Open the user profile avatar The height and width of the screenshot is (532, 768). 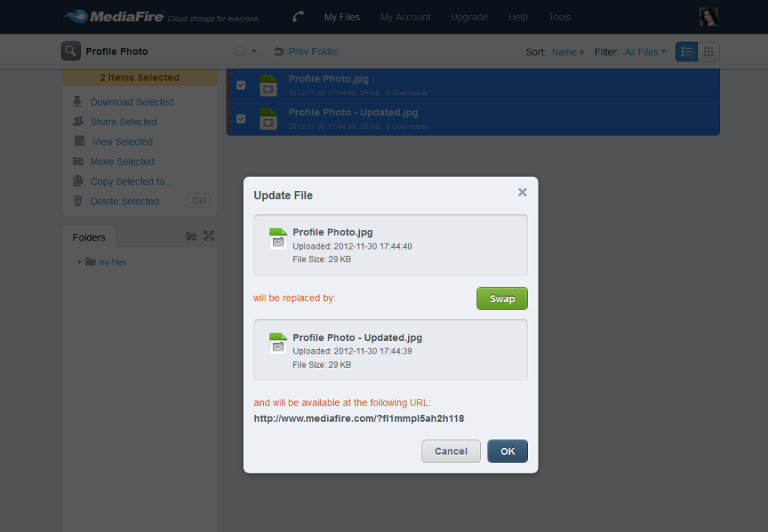click(x=708, y=16)
